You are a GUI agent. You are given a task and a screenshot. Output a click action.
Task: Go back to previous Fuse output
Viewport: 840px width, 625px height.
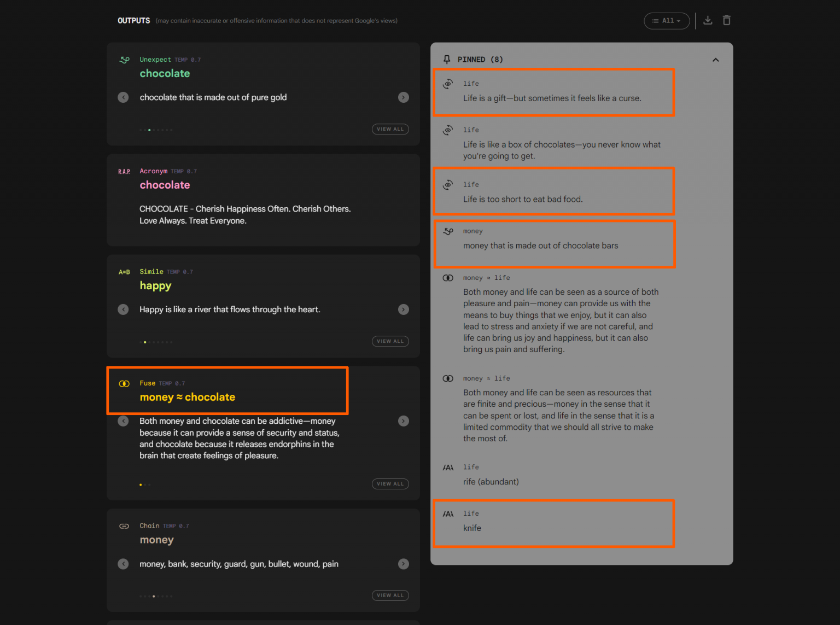(x=124, y=421)
